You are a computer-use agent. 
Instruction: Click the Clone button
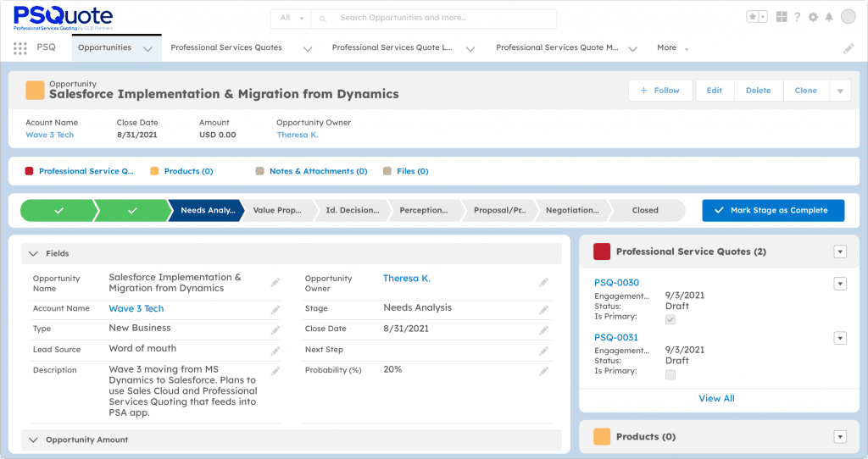[x=806, y=91]
